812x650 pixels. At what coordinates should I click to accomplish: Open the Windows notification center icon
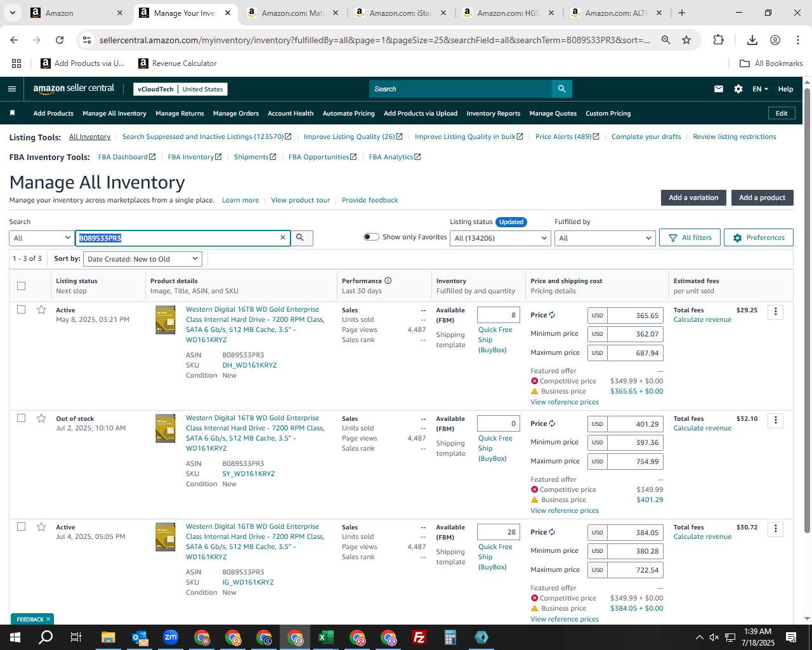tap(791, 637)
